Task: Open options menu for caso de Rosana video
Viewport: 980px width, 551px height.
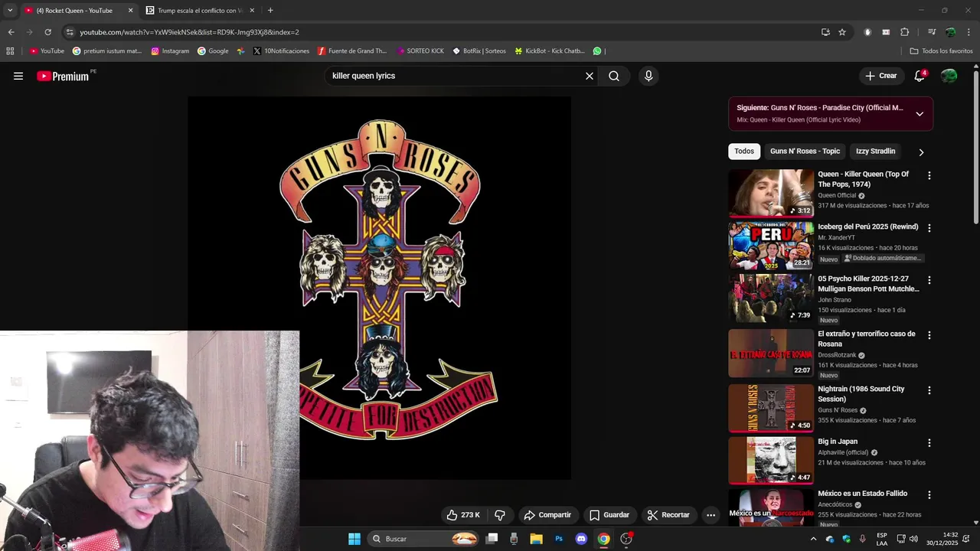Action: click(929, 335)
